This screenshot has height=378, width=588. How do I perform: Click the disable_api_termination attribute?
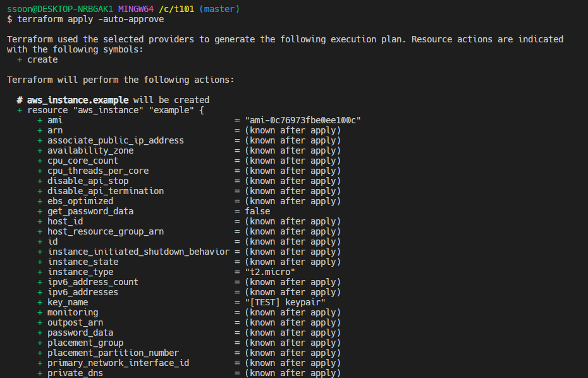coord(106,192)
